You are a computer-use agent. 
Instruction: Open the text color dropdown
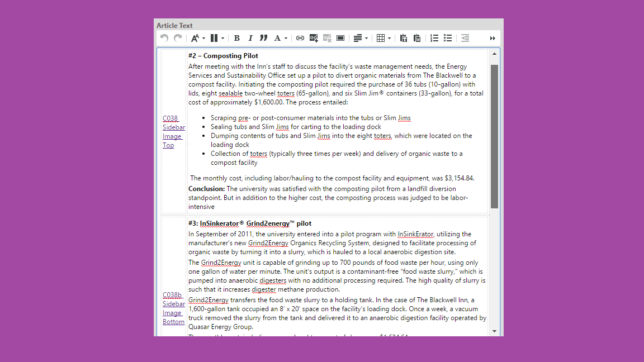[x=280, y=38]
